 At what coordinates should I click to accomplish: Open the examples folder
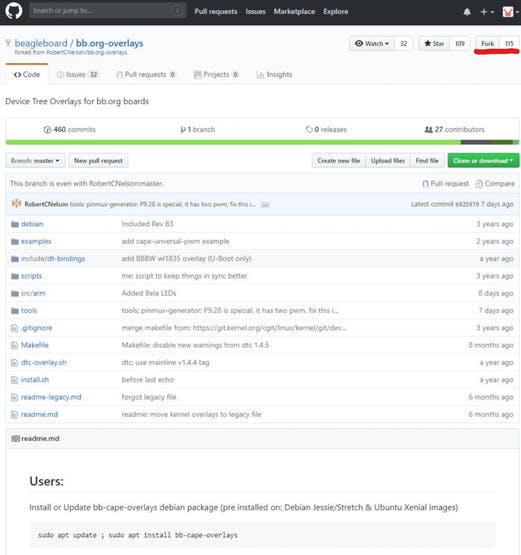(x=36, y=241)
